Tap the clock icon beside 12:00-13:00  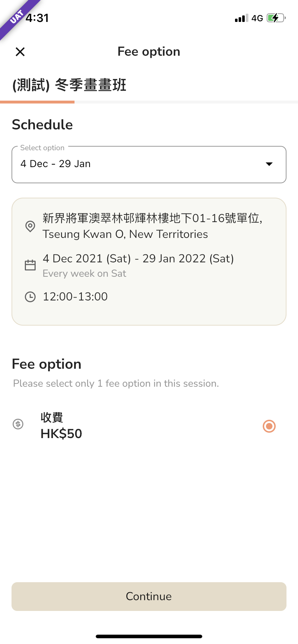point(30,297)
